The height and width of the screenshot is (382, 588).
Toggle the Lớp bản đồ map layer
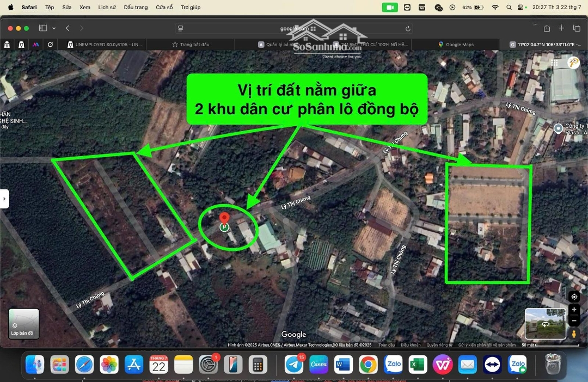click(x=23, y=323)
